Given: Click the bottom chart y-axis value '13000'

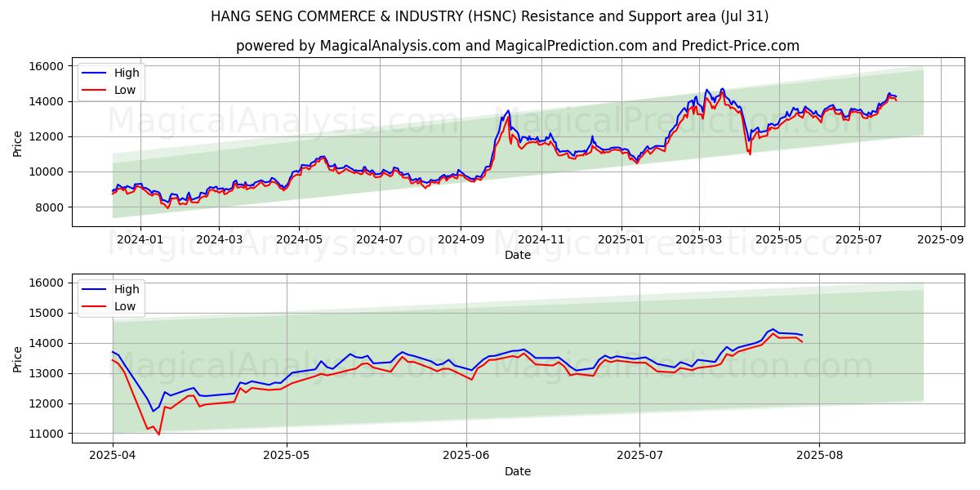Looking at the screenshot, I should [x=48, y=373].
